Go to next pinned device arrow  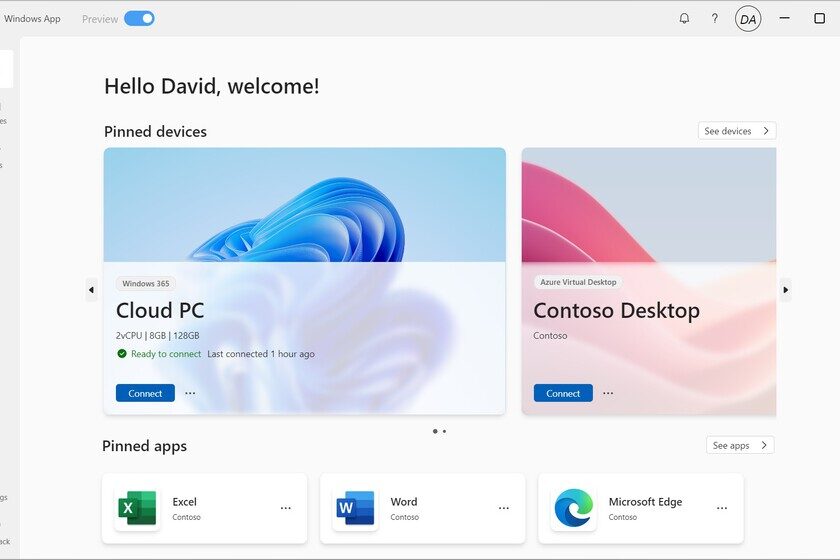[785, 290]
